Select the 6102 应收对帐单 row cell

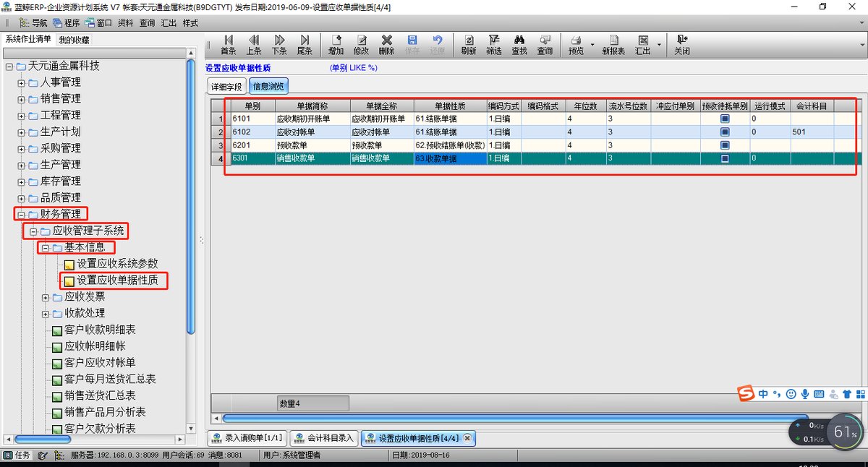click(x=312, y=132)
